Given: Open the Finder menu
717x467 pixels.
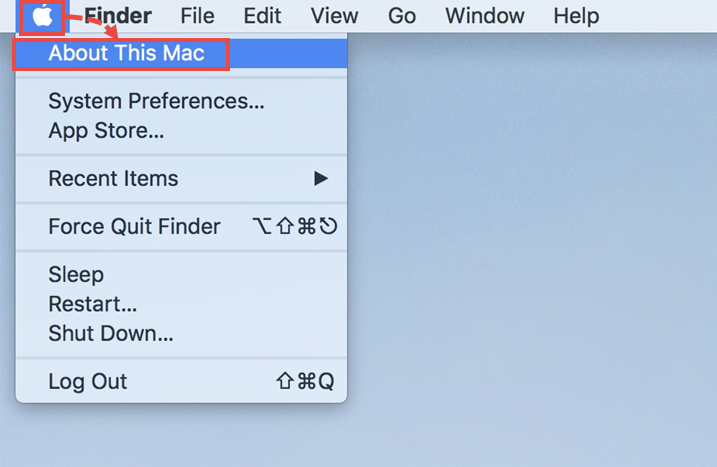Looking at the screenshot, I should (x=118, y=16).
